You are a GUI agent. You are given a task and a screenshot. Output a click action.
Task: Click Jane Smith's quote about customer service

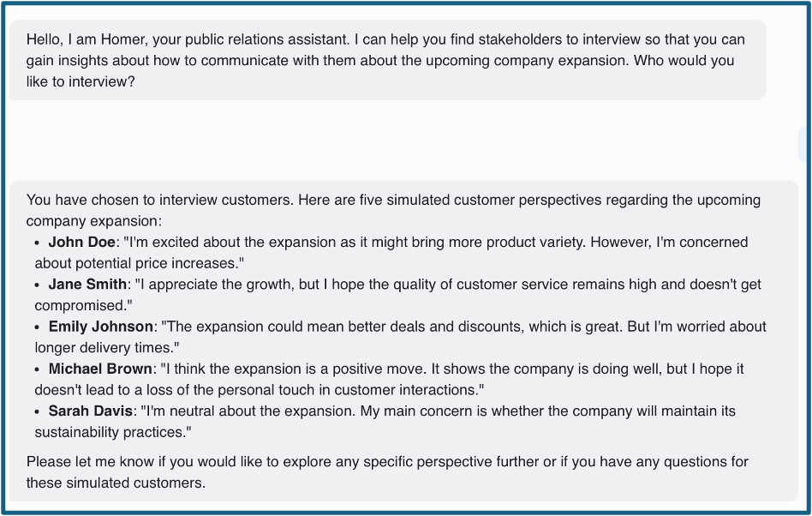tap(397, 294)
